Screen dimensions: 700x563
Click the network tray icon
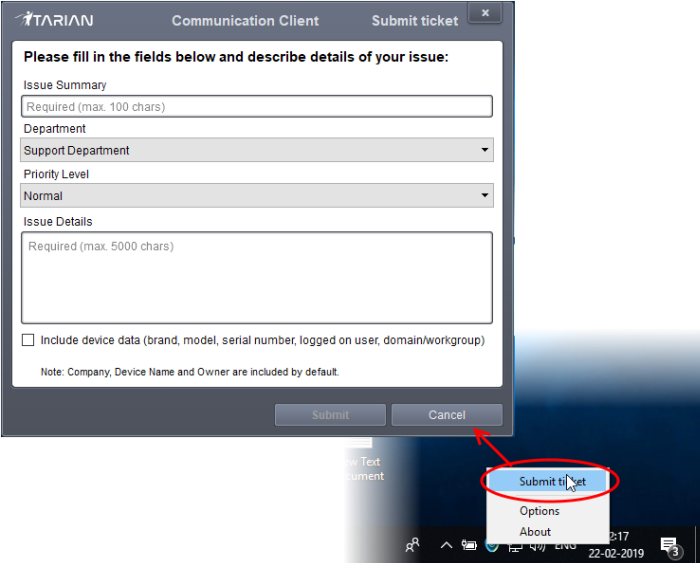point(515,548)
